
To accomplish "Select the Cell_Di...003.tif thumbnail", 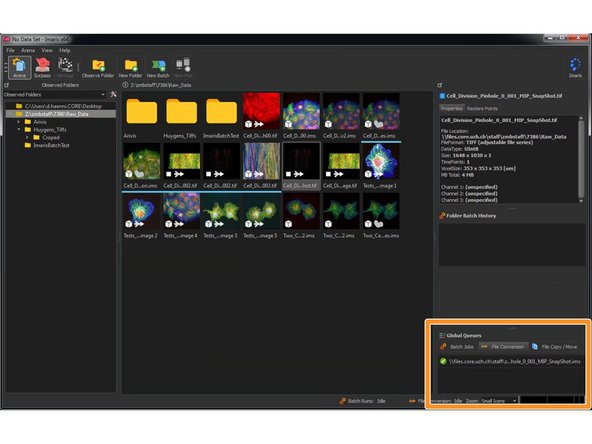I will (x=261, y=161).
